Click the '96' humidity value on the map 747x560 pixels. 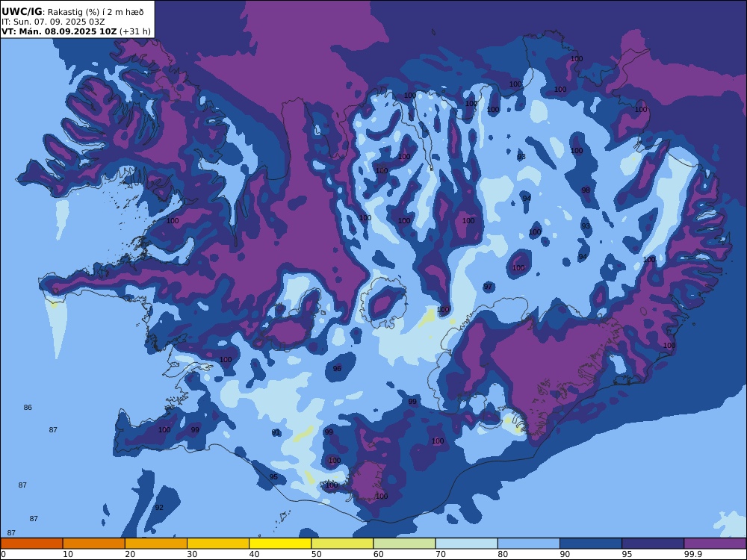[337, 369]
